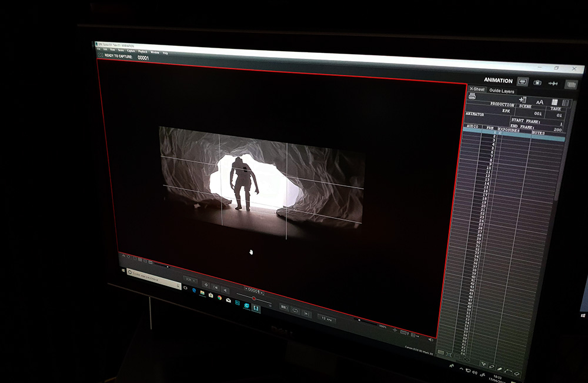Screen dimensions: 588x383
Task: Open the File menu
Action: click(99, 49)
